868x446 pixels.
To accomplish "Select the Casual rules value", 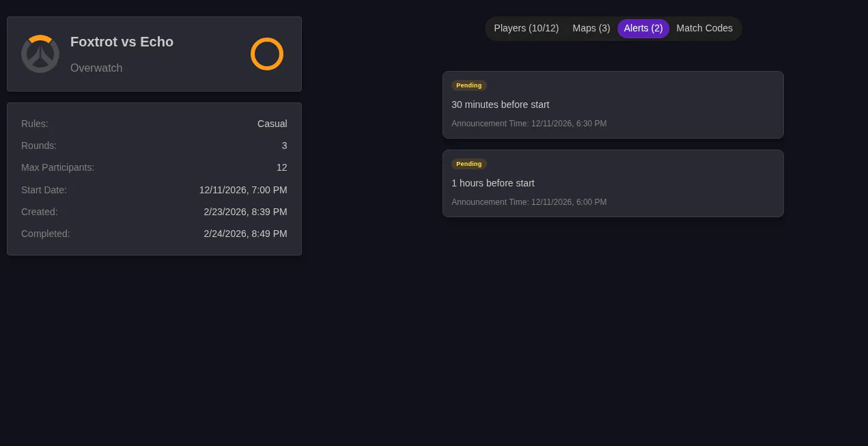I will pyautogui.click(x=272, y=124).
